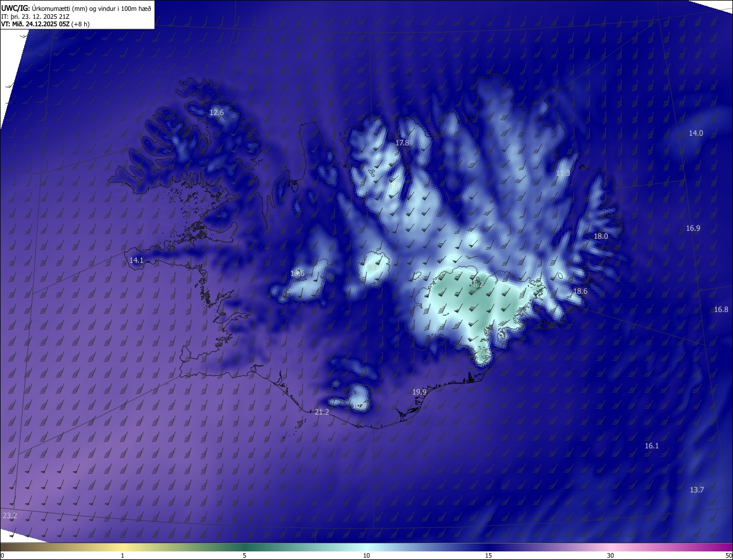This screenshot has height=560, width=733.
Task: Click the 12.6 value over the Westfjords
Action: (x=216, y=113)
